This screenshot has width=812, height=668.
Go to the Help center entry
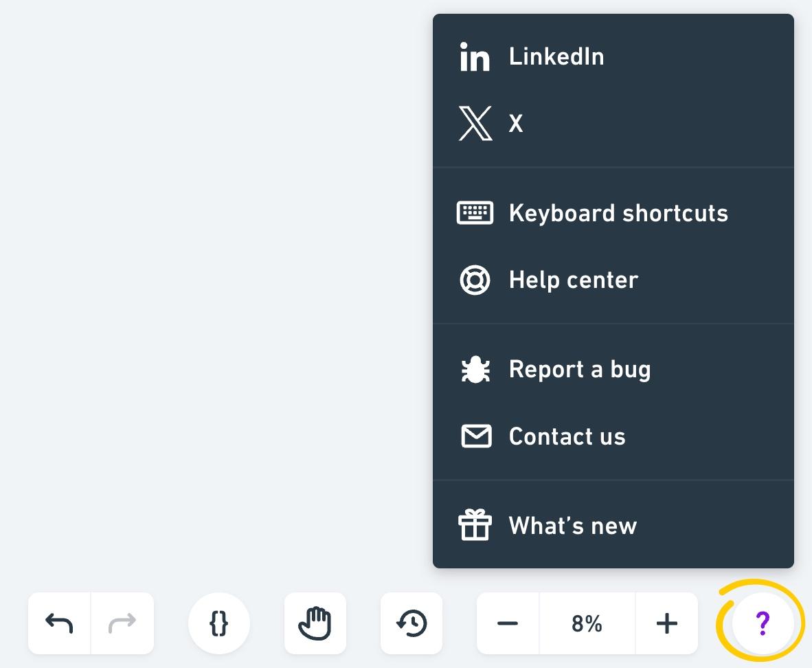tap(574, 280)
